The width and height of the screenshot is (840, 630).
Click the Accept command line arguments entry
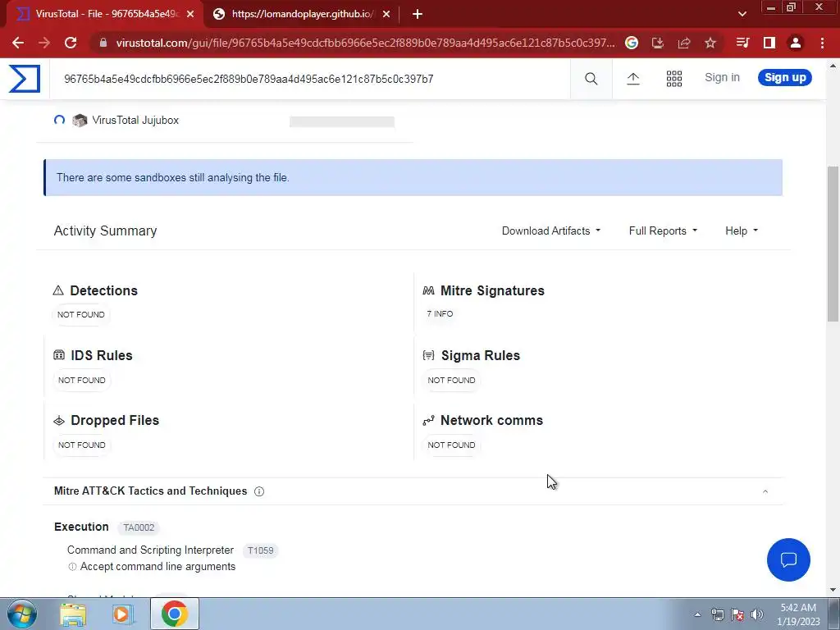(157, 567)
